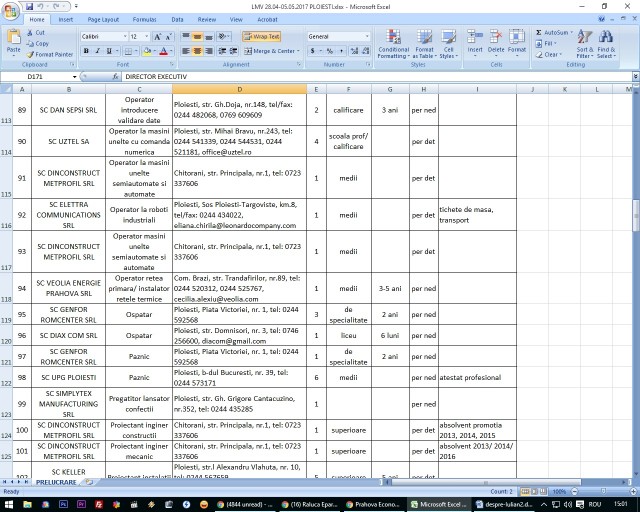The width and height of the screenshot is (640, 512).
Task: Open Sort & Filter menu
Action: click(x=584, y=44)
